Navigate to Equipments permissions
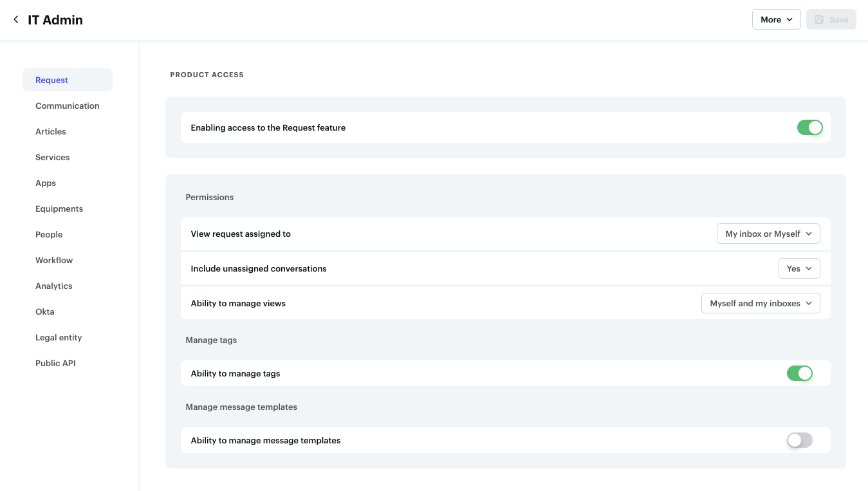The width and height of the screenshot is (868, 491). click(59, 209)
